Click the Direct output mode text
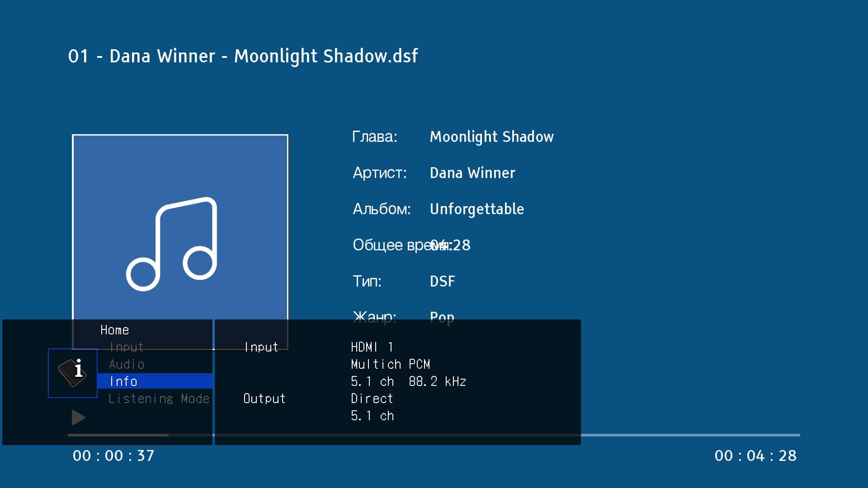Viewport: 868px width, 488px height. (372, 399)
